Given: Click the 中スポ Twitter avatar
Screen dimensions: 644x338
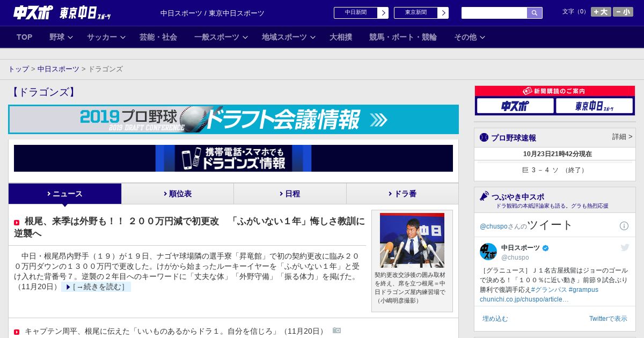Looking at the screenshot, I should (488, 252).
